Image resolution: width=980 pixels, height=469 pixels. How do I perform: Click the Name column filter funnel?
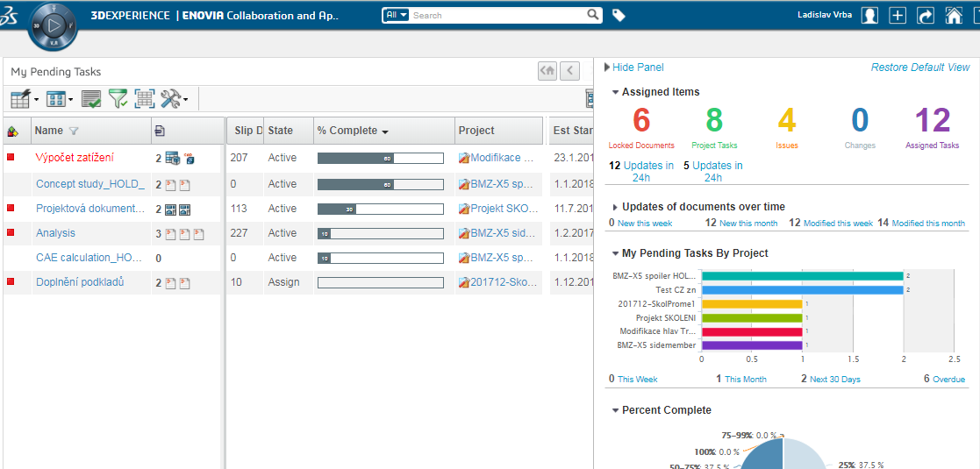pyautogui.click(x=74, y=131)
